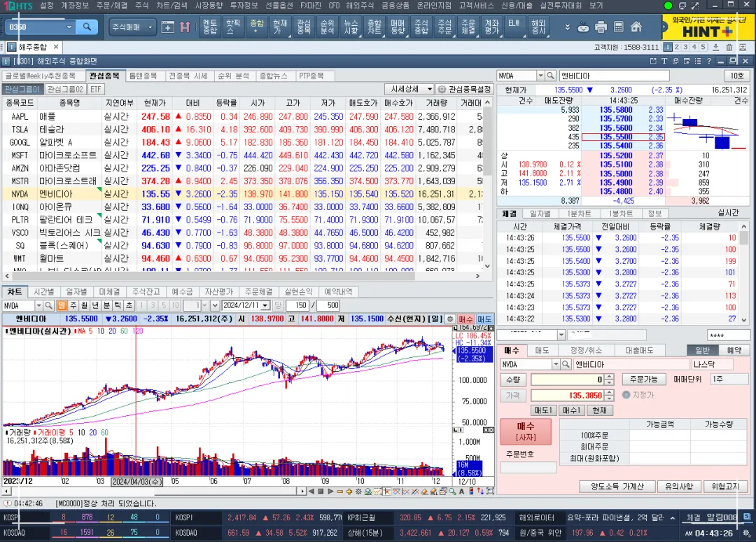The width and height of the screenshot is (756, 542).
Task: Click the T font icon in 0301 window title bar
Action: [x=664, y=61]
